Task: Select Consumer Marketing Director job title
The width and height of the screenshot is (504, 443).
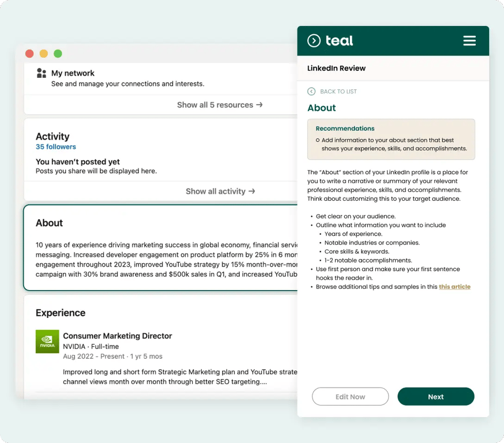Action: [x=118, y=336]
